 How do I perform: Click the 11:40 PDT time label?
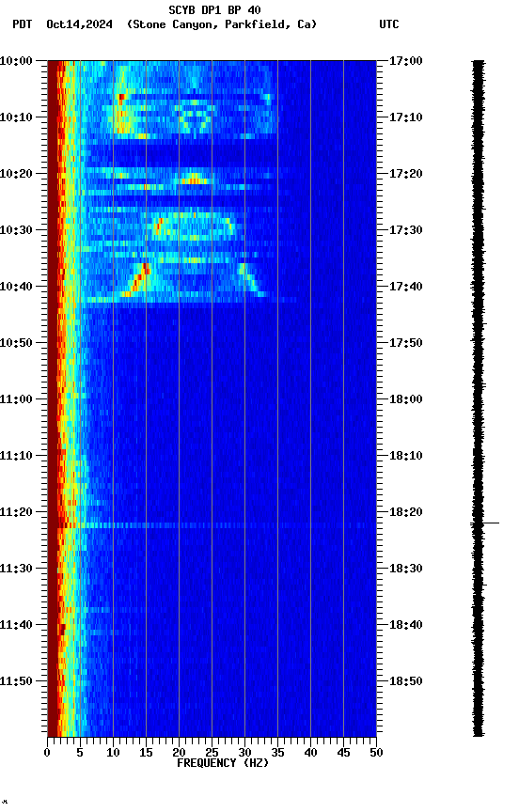[x=16, y=626]
